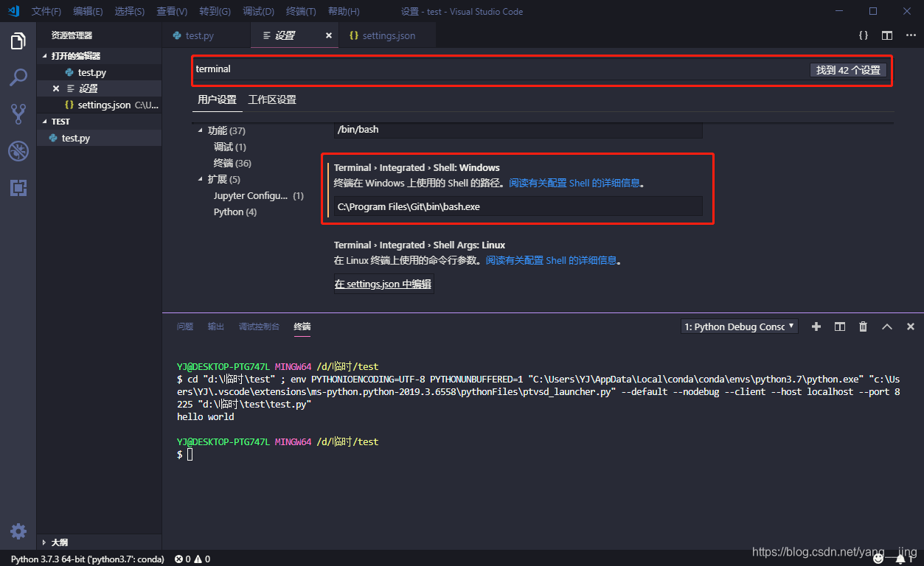Image resolution: width=924 pixels, height=566 pixels.
Task: Select the 终端 panel tab
Action: click(302, 326)
